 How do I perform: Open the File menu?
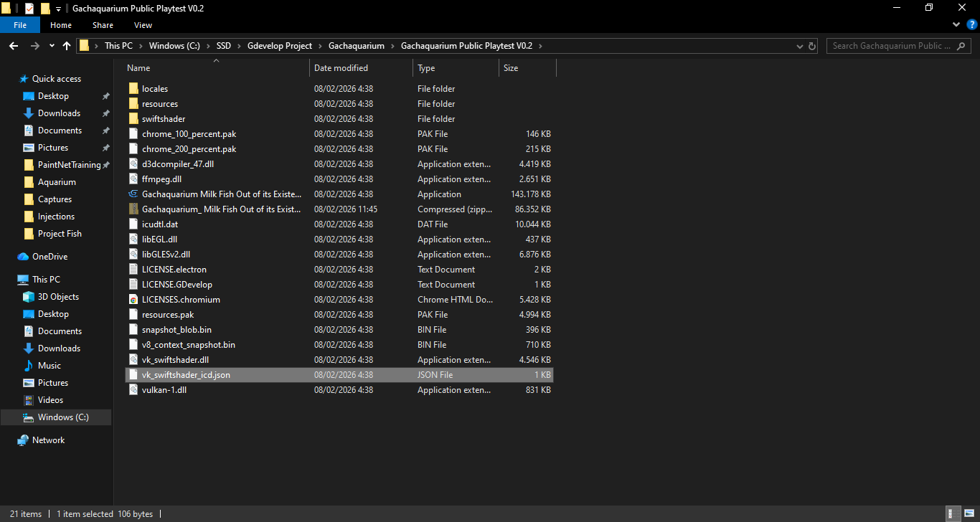click(x=20, y=25)
